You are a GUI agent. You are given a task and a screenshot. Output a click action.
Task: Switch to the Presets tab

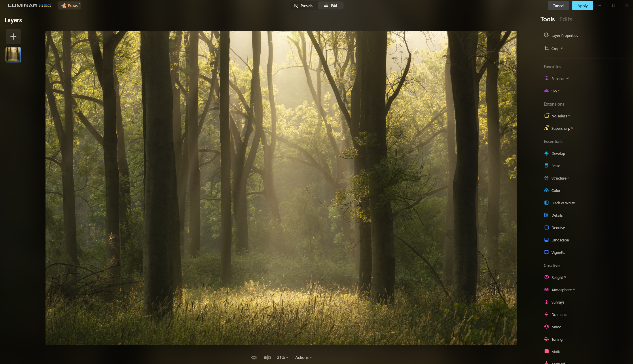[x=303, y=5]
